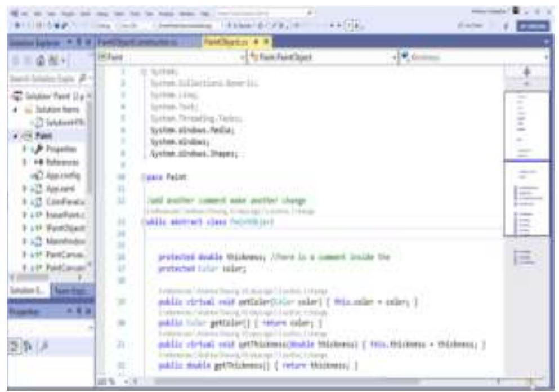This screenshot has width=559, height=392.
Task: Click the Start debugging button
Action: [240, 26]
